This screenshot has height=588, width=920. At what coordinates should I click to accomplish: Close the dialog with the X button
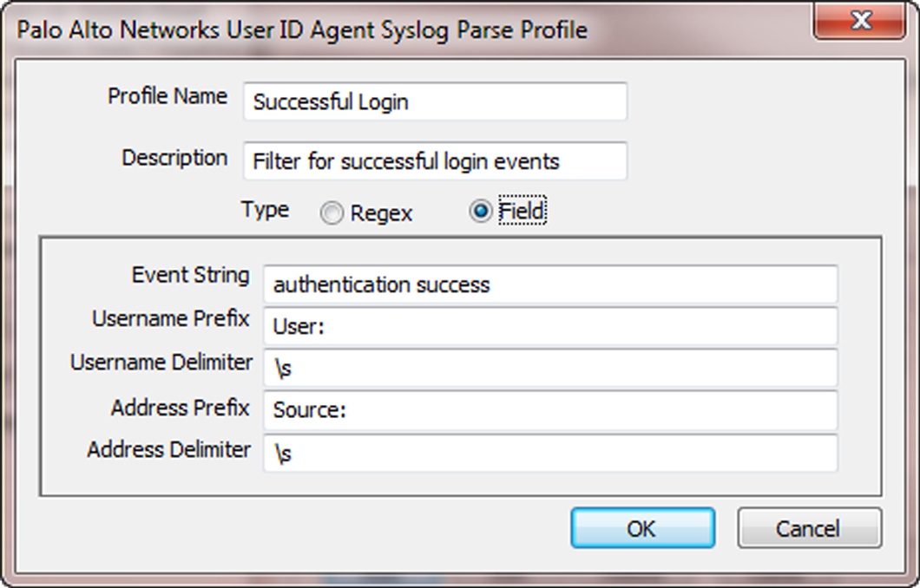click(x=860, y=22)
